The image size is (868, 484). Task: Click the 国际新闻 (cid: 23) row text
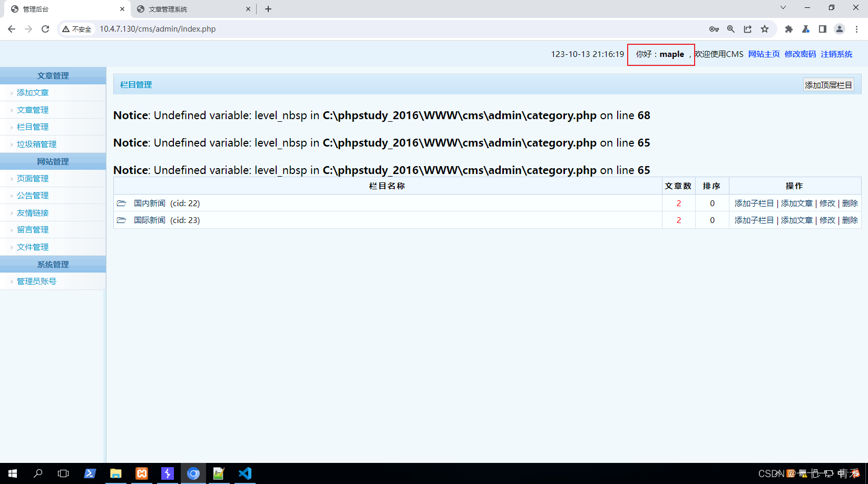167,220
